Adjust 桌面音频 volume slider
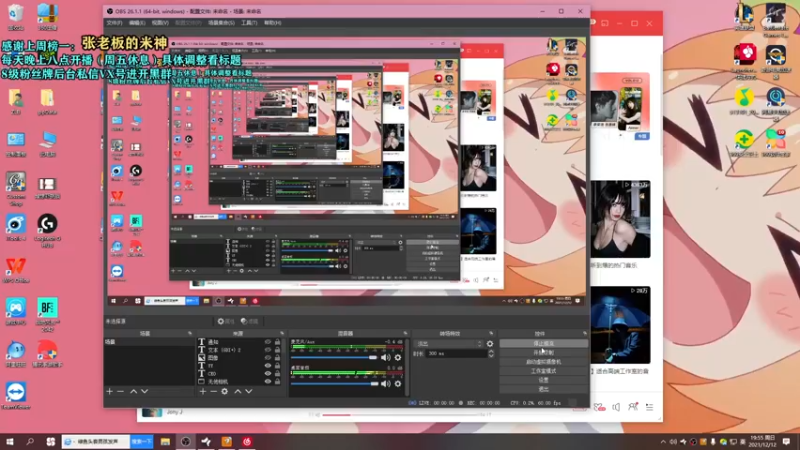Screen dimensions: 800x450 [x=335, y=383]
